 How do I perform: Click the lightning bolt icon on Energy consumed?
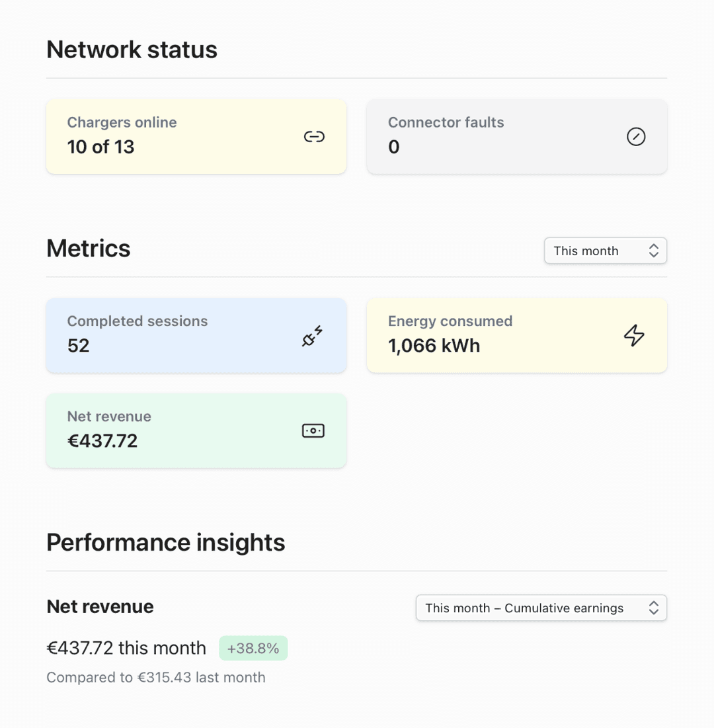tap(635, 335)
